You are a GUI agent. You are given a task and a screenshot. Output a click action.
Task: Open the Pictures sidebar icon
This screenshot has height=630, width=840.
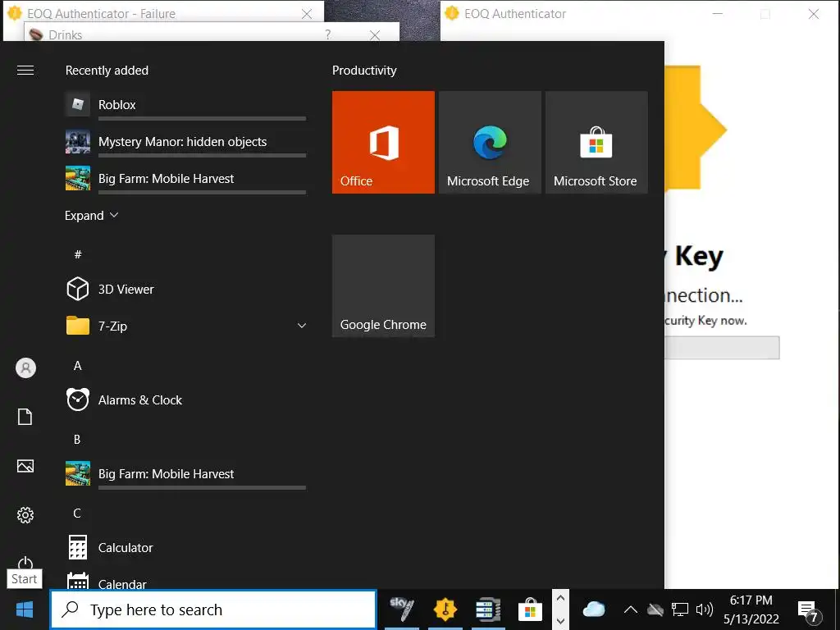(x=25, y=466)
